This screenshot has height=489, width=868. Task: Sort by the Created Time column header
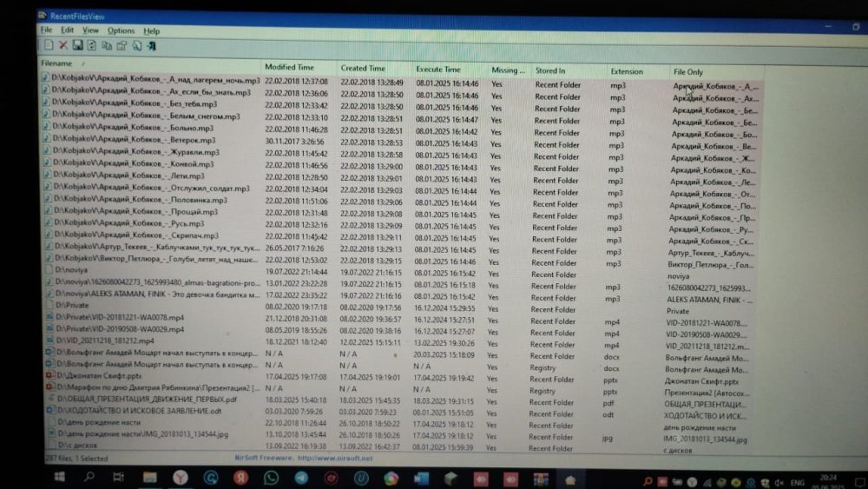pos(373,68)
